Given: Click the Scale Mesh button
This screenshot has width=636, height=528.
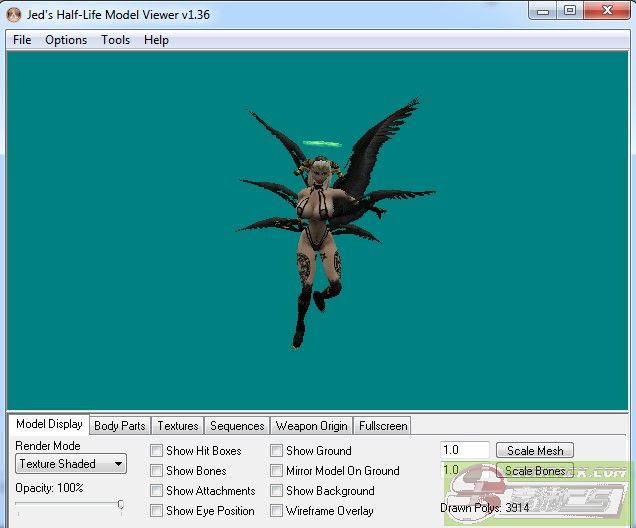Looking at the screenshot, I should pyautogui.click(x=535, y=451).
